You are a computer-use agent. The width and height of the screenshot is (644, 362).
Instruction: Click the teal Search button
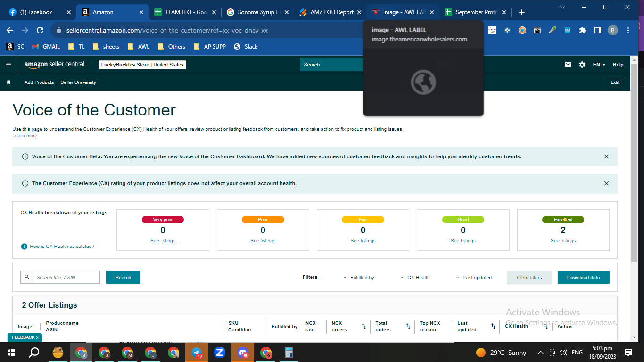(x=123, y=277)
